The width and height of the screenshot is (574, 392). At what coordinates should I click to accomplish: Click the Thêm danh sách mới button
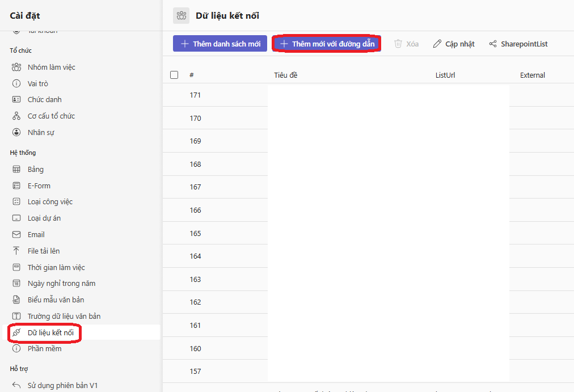(x=220, y=44)
